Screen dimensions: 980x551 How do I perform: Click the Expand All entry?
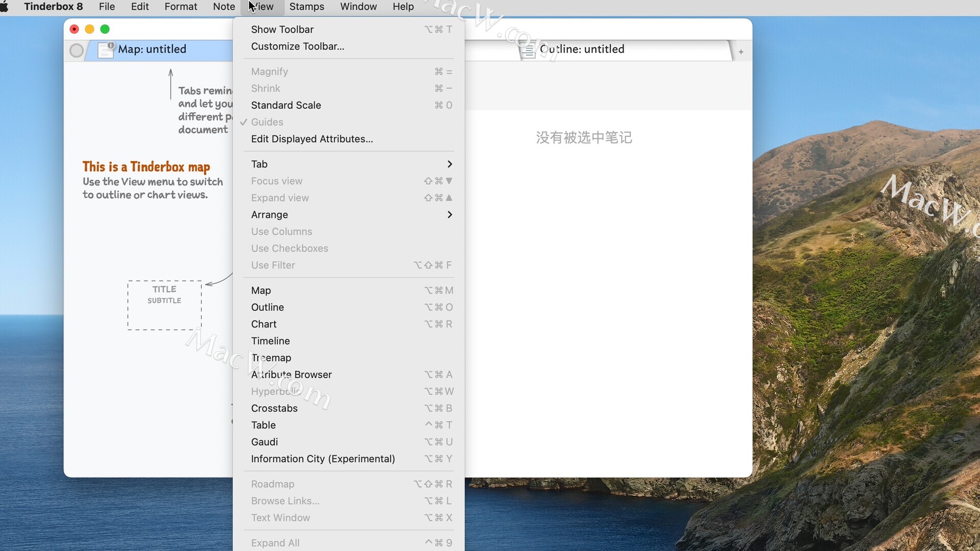[349, 542]
